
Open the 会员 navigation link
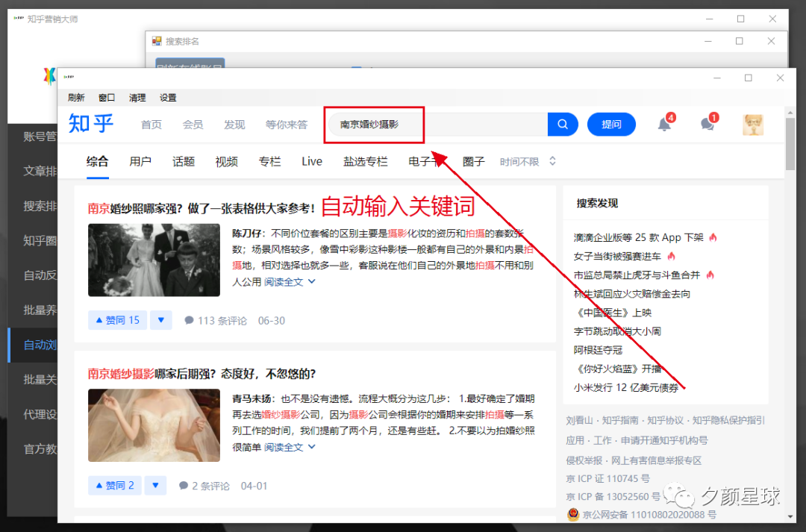pos(193,125)
